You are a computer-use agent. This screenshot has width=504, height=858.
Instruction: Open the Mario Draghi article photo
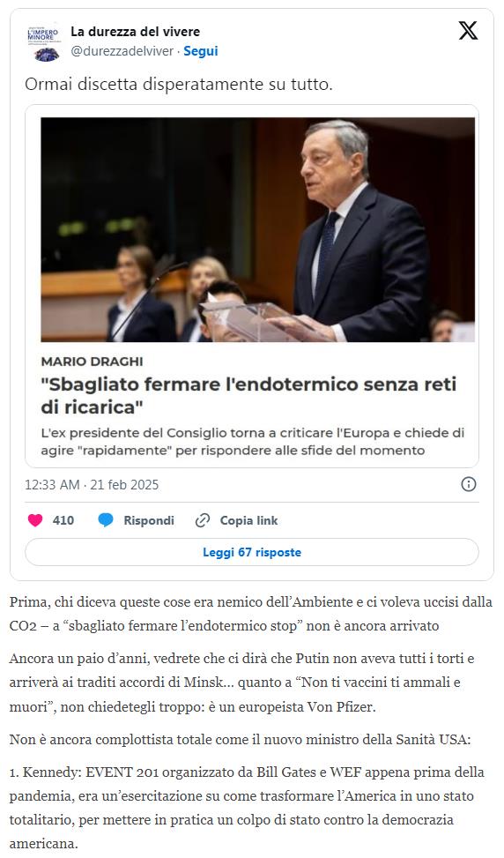[x=257, y=230]
